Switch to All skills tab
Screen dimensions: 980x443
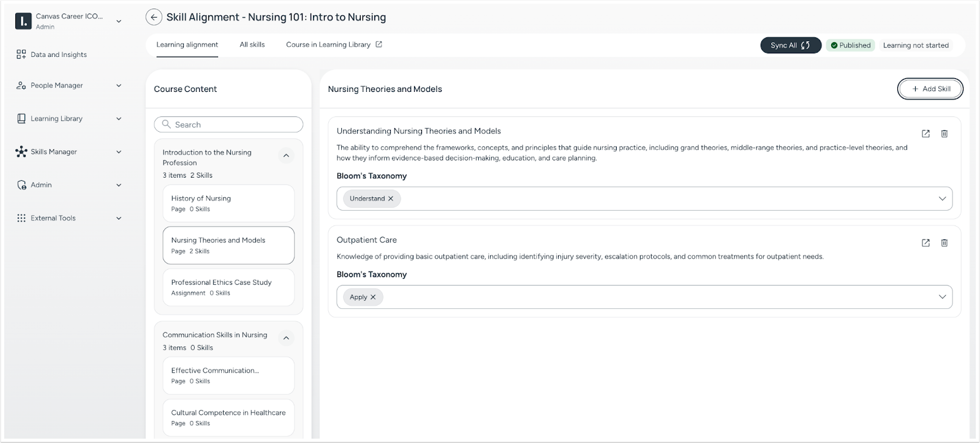[252, 45]
